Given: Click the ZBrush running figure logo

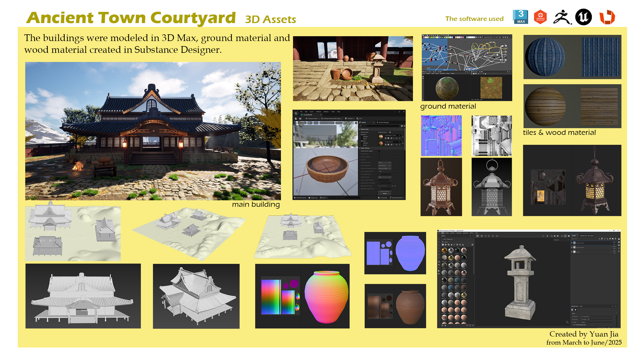Looking at the screenshot, I should [x=562, y=17].
